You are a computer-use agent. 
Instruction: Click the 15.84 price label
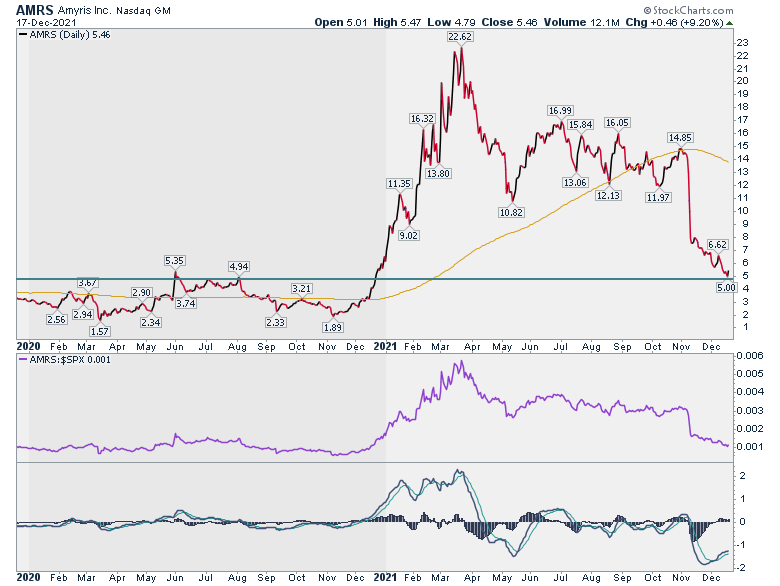(x=581, y=124)
